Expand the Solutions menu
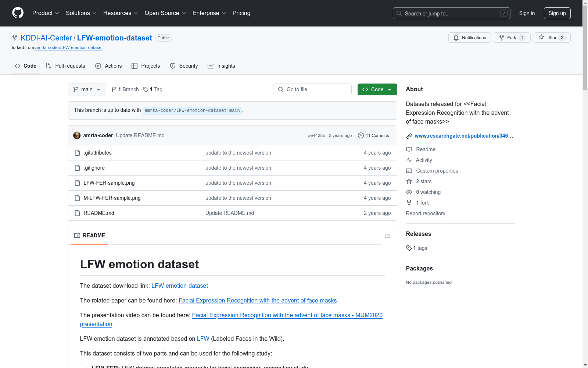The height and width of the screenshot is (368, 588). coord(81,13)
